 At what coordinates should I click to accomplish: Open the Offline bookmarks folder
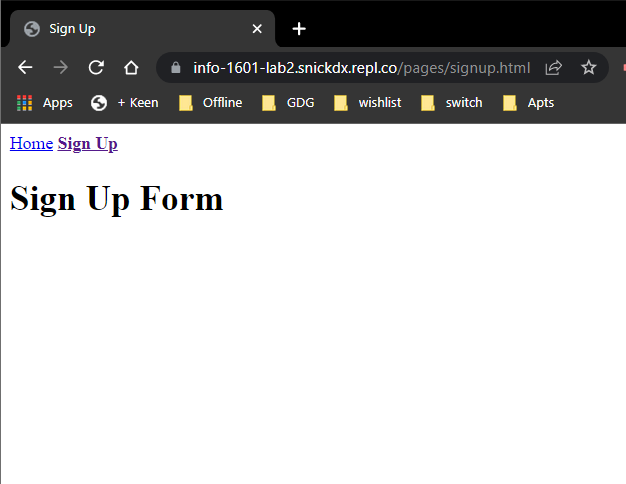point(210,103)
